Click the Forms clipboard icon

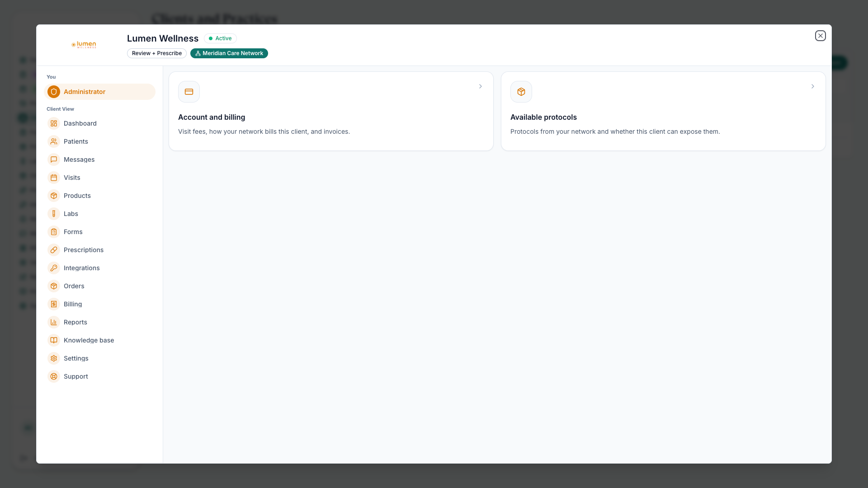coord(54,232)
